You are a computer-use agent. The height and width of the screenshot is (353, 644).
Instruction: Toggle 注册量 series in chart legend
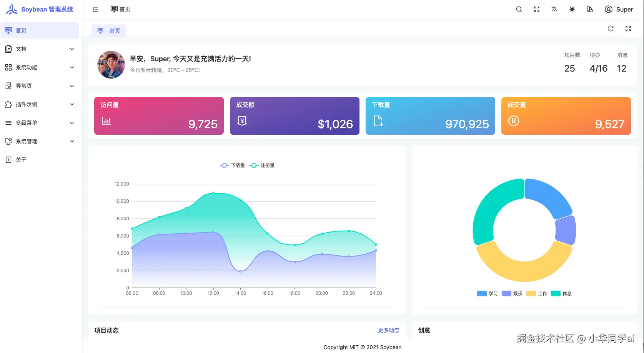[x=262, y=166]
